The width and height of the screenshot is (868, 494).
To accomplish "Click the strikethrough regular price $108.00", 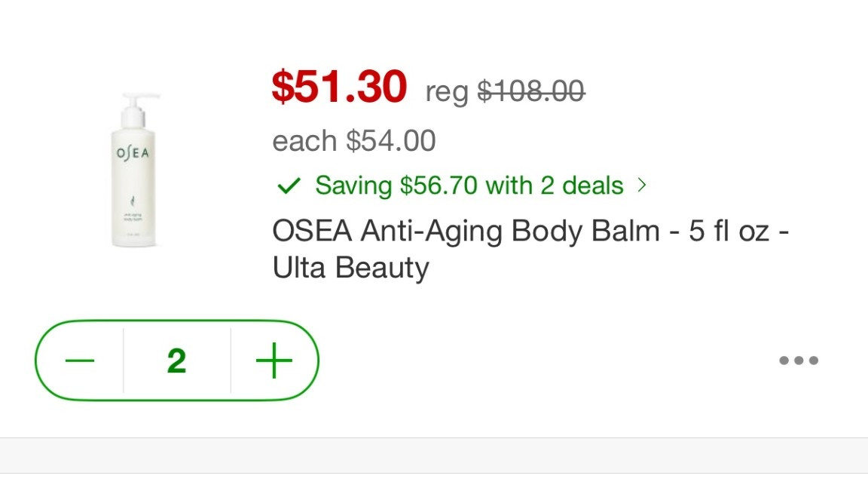I will (533, 91).
